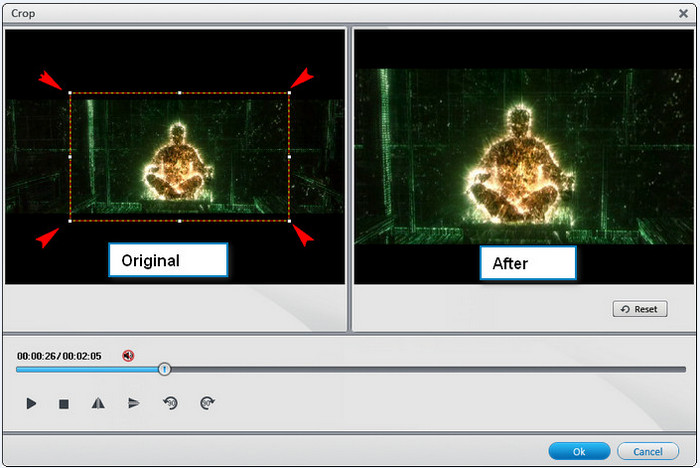Click the cropped After preview image
The width and height of the screenshot is (700, 468).
coord(524,156)
